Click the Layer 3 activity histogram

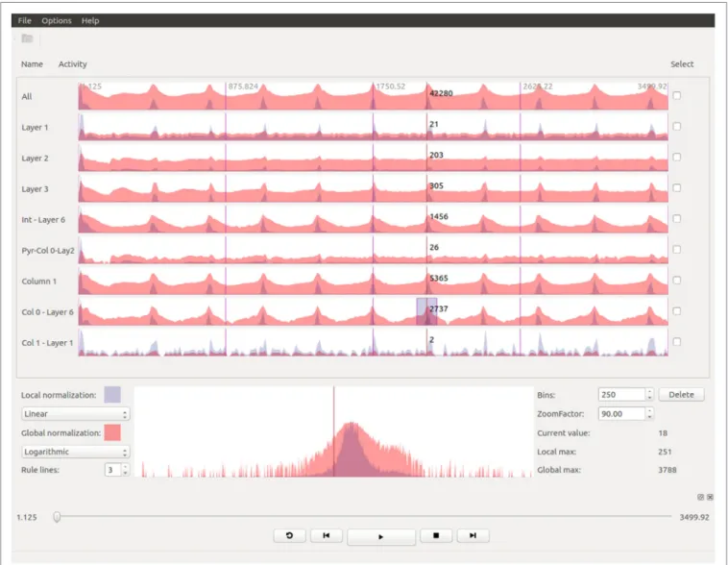(x=374, y=188)
